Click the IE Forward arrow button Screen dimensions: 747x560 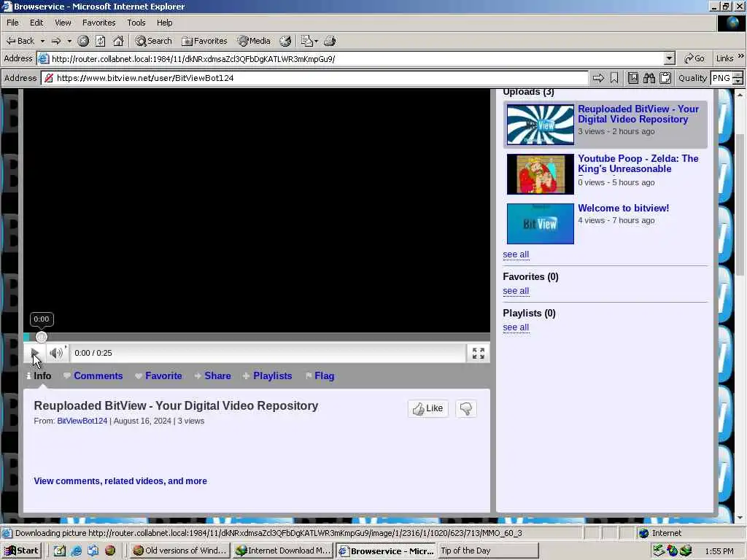[56, 41]
